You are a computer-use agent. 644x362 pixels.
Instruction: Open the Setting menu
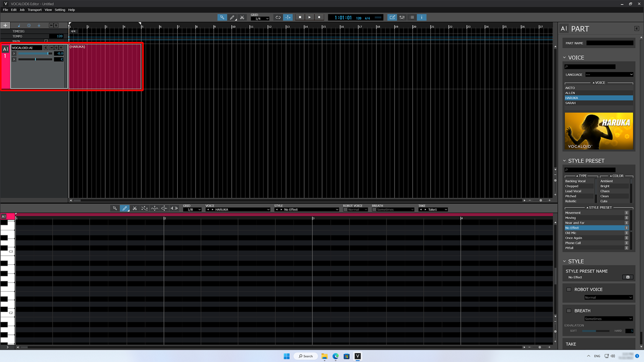60,10
